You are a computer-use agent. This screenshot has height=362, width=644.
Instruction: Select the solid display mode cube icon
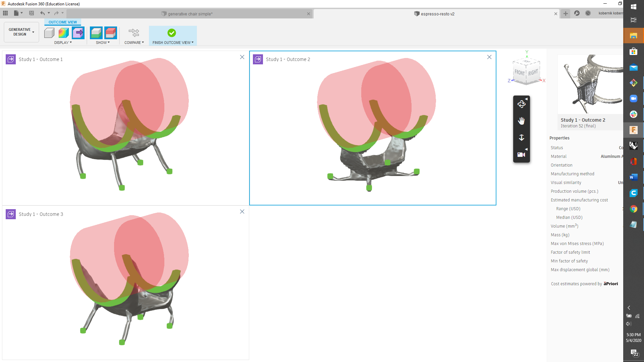click(x=49, y=33)
